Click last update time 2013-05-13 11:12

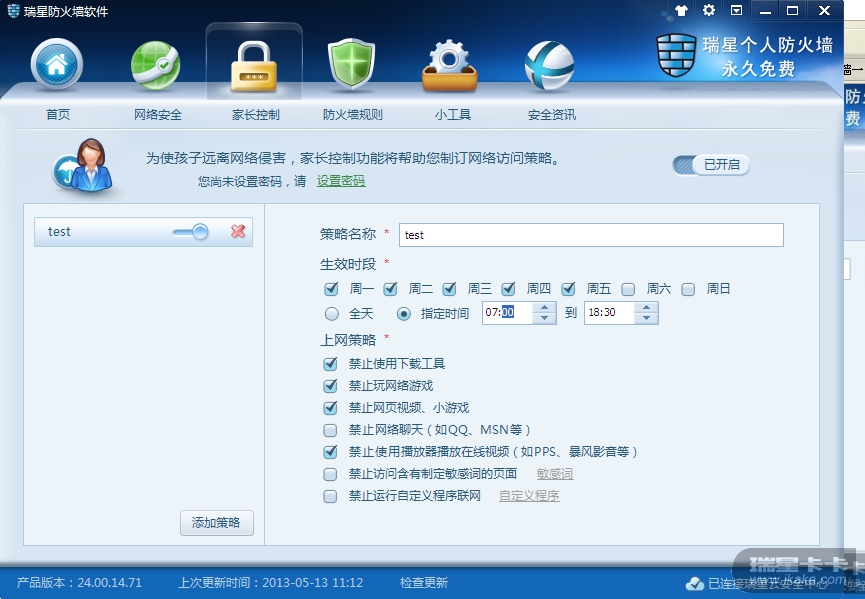(x=270, y=582)
